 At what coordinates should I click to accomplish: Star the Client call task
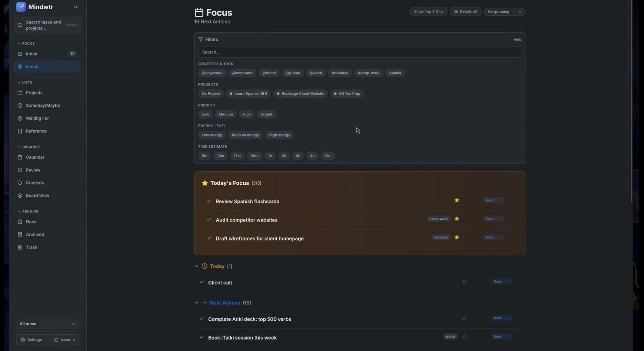click(x=464, y=282)
